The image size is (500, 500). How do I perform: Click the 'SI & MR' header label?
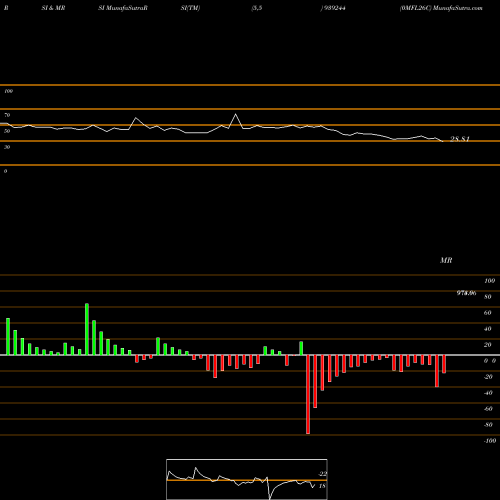point(53,8)
